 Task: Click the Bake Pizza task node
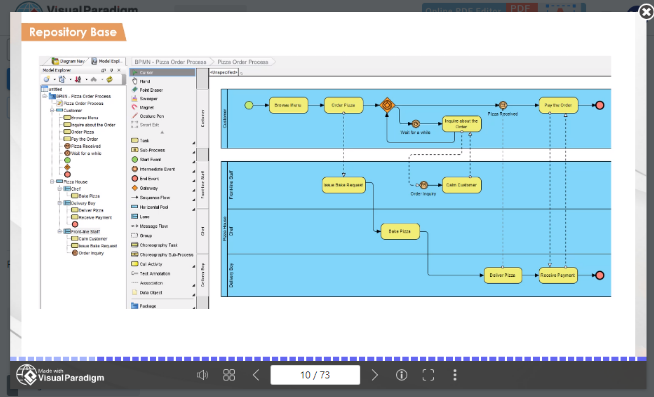click(400, 231)
